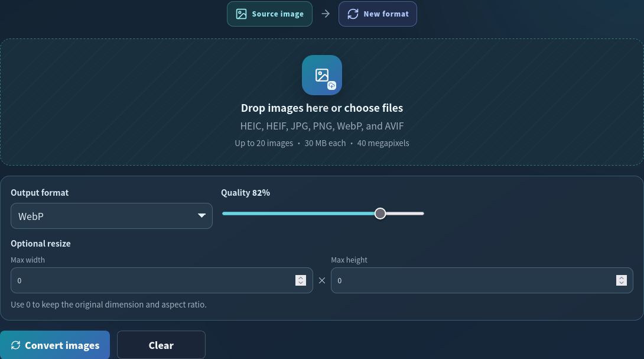Viewport: 644px width, 359px height.
Task: Decrease Max width with down stepper arrow
Action: [301, 283]
